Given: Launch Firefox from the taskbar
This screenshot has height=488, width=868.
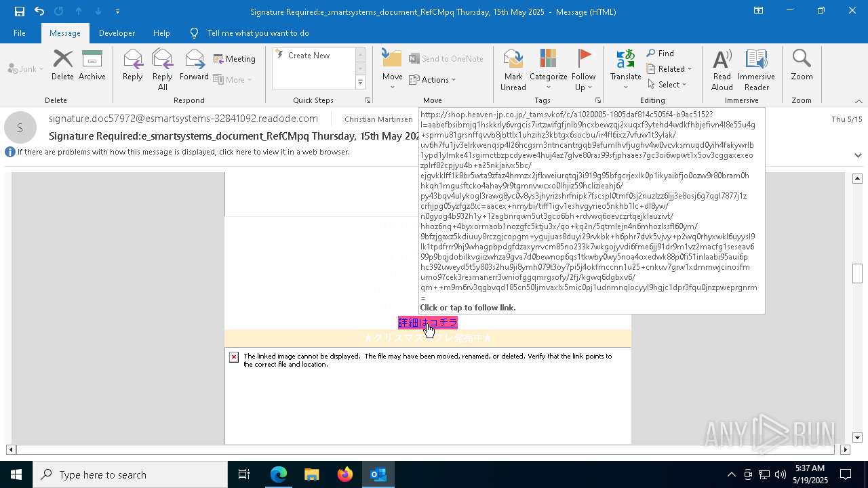Looking at the screenshot, I should coord(345,474).
